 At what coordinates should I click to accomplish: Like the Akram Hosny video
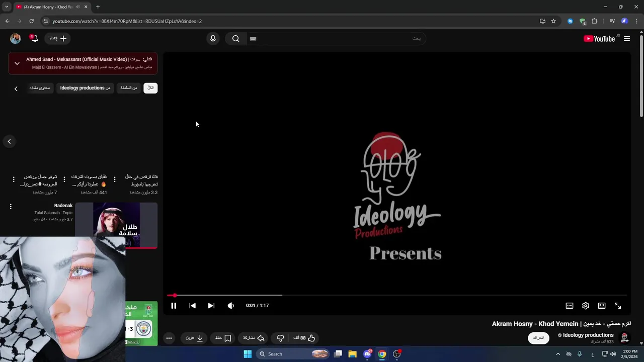coord(304,338)
